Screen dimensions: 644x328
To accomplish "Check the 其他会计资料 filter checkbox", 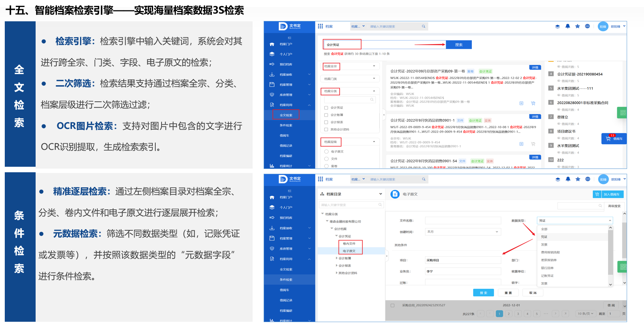I will point(326,129).
